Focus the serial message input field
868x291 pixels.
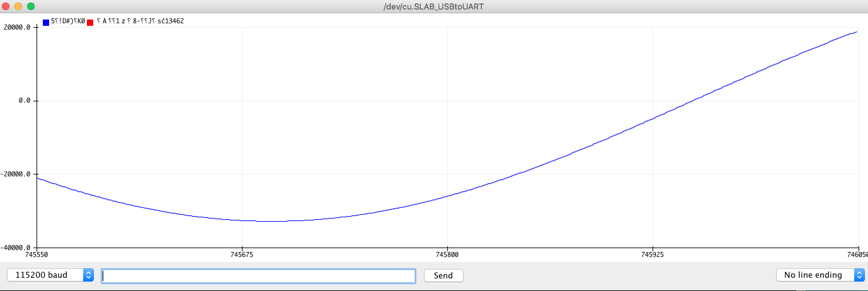258,276
